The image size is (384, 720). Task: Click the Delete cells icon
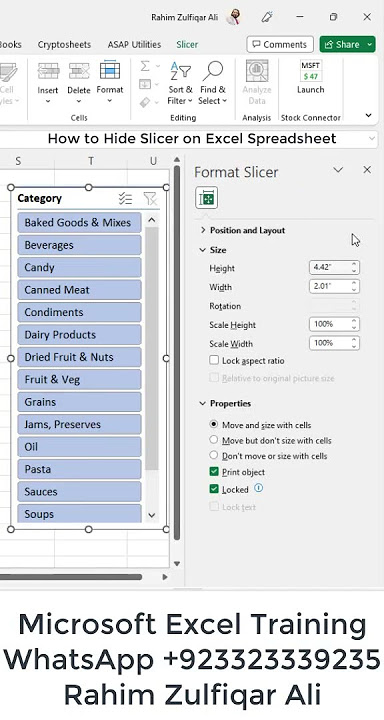[x=79, y=71]
